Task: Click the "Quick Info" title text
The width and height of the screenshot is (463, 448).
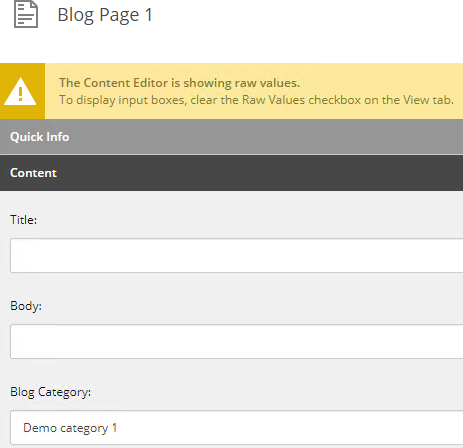Action: coord(40,137)
